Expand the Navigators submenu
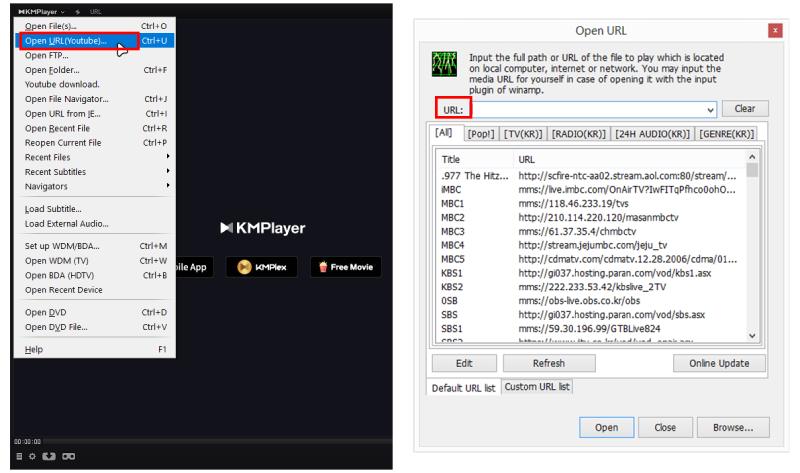The height and width of the screenshot is (473, 800). (x=95, y=186)
